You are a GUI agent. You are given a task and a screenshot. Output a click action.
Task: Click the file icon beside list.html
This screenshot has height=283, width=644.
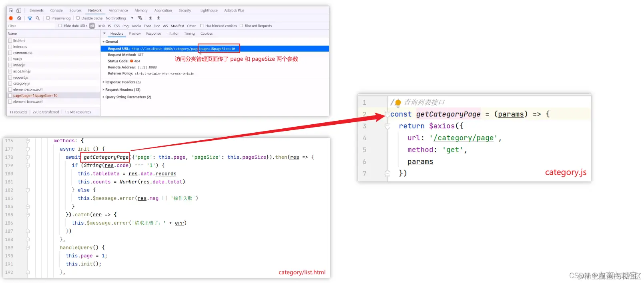click(x=10, y=41)
